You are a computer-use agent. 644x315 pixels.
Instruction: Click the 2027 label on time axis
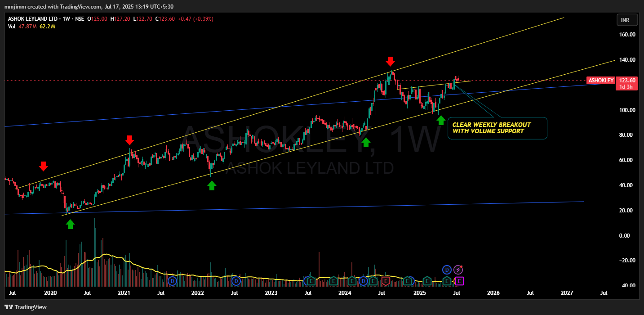tap(567, 293)
